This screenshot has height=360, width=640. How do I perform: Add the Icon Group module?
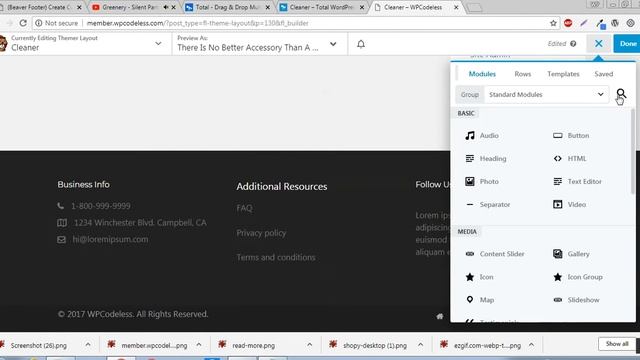coord(578,277)
